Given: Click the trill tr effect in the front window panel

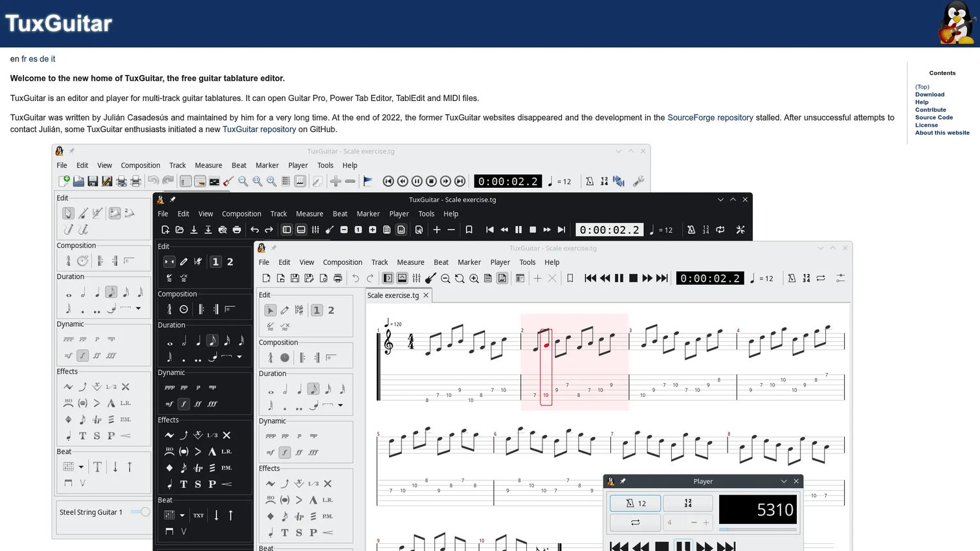Looking at the screenshot, I should (x=299, y=516).
